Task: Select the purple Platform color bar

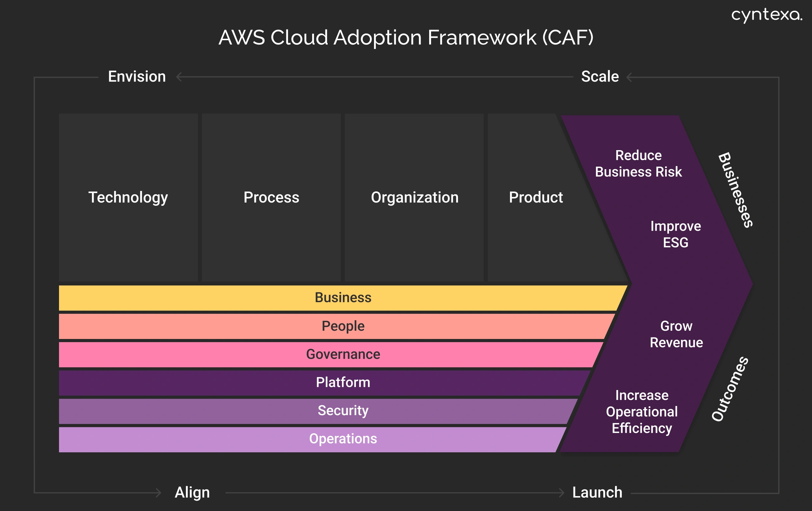Action: pyautogui.click(x=343, y=382)
